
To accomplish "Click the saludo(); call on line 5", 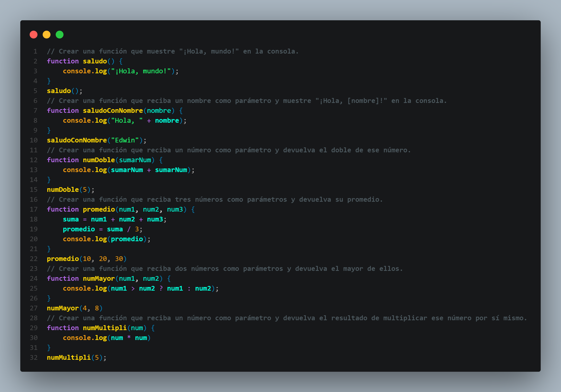I will 65,91.
